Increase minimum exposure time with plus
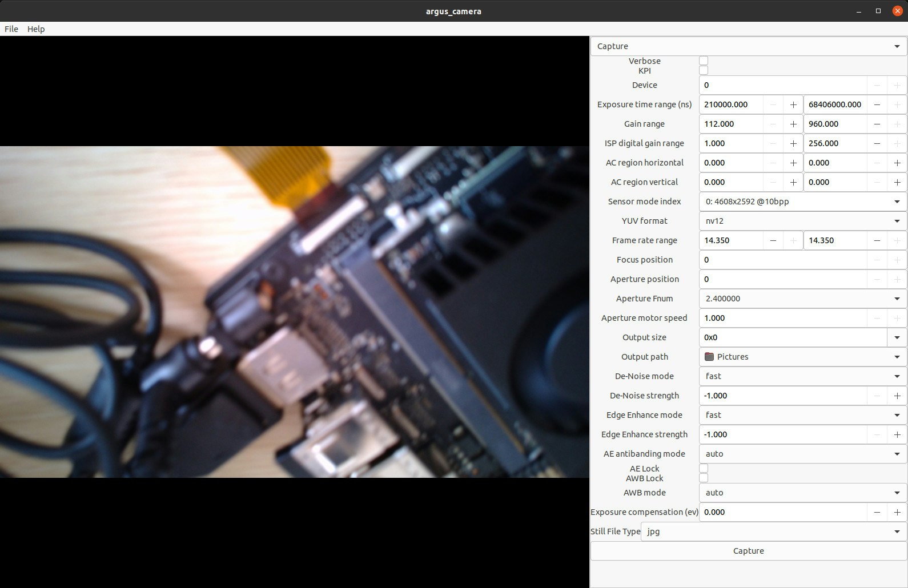Image resolution: width=908 pixels, height=588 pixels. (793, 104)
